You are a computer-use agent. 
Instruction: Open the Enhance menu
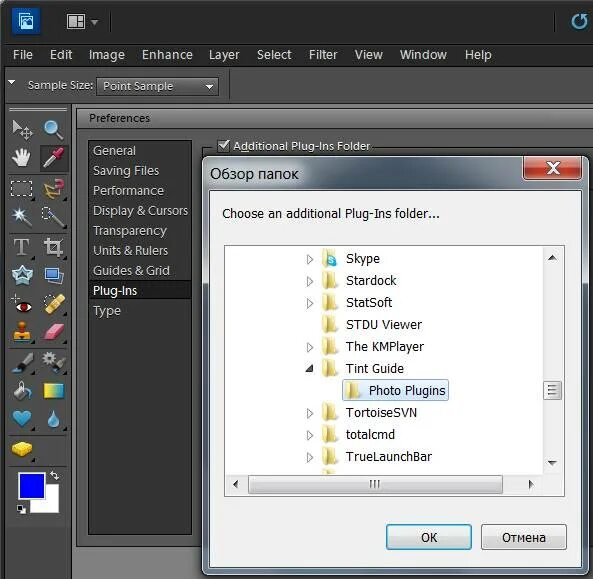point(167,55)
